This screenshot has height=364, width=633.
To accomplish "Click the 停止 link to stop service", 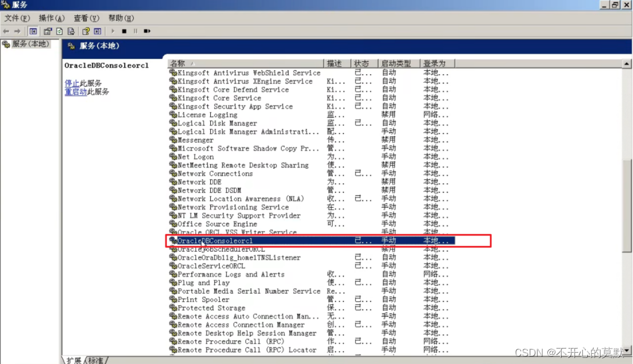I will [72, 83].
